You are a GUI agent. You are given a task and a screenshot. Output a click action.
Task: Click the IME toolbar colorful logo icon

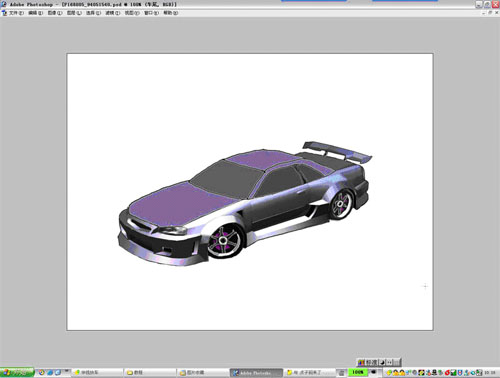pyautogui.click(x=361, y=362)
